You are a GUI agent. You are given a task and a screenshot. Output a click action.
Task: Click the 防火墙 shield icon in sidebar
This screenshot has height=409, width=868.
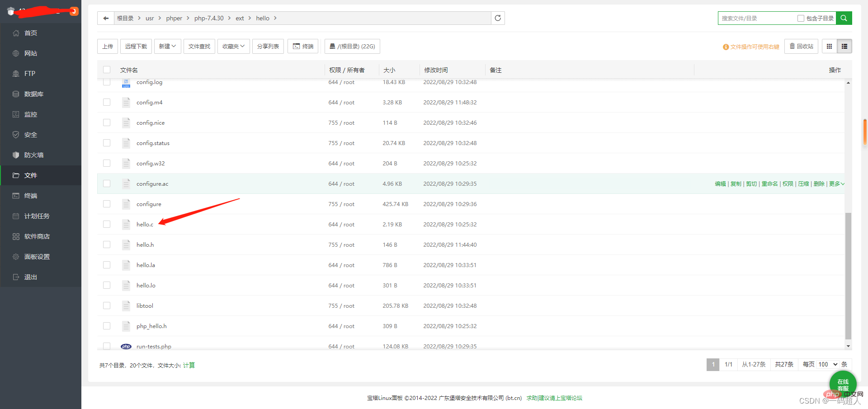tap(16, 155)
